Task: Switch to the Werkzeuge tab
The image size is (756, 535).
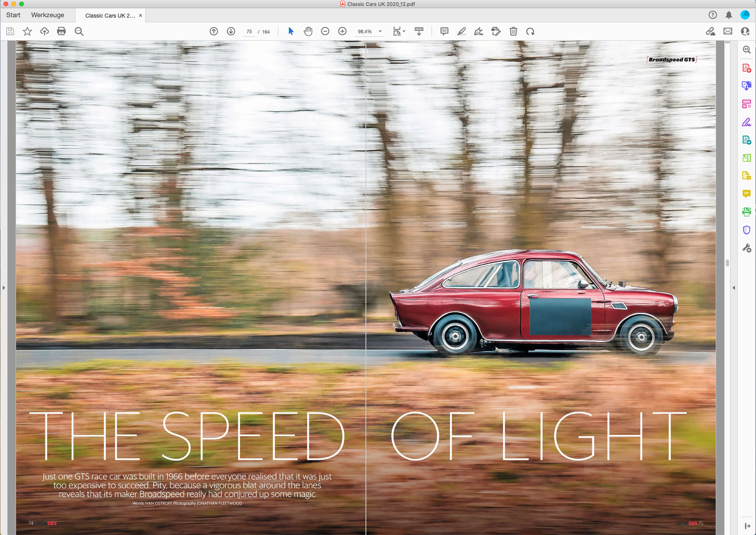Action: (48, 15)
